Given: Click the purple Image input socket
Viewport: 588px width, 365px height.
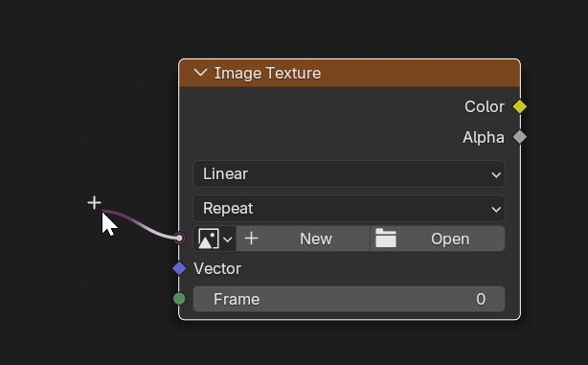Looking at the screenshot, I should click(x=180, y=238).
